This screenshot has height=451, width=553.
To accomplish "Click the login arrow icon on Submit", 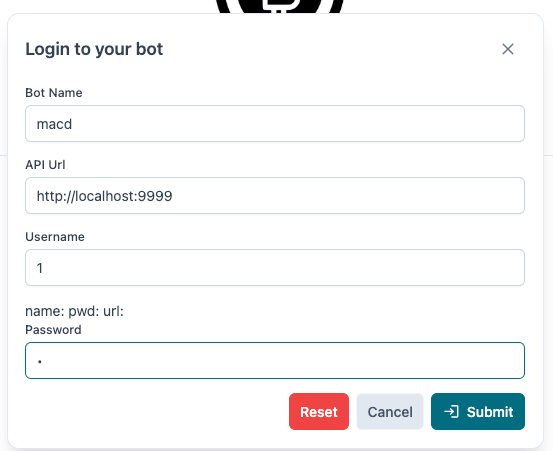I will tap(451, 412).
